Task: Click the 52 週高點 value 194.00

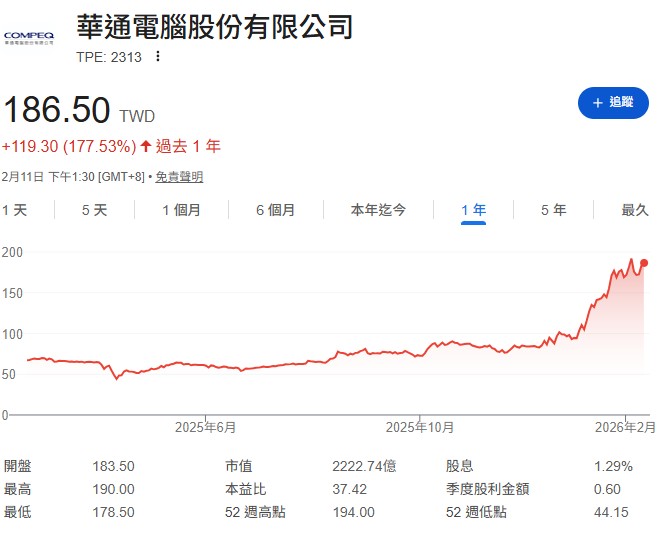Action: coord(354,512)
